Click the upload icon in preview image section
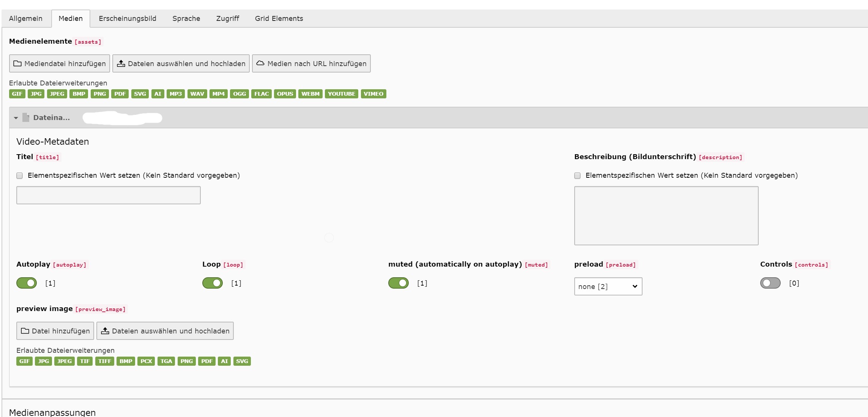Screen dimensions: 868x417 coord(105,331)
